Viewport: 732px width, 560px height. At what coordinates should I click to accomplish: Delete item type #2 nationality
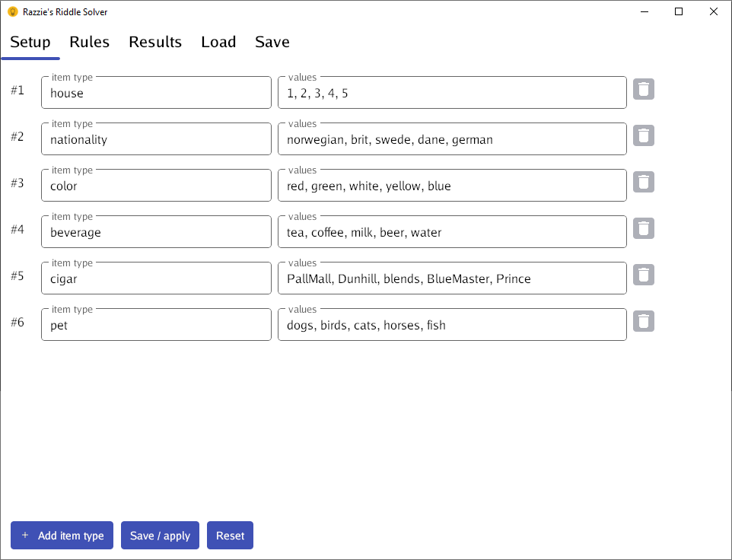643,135
